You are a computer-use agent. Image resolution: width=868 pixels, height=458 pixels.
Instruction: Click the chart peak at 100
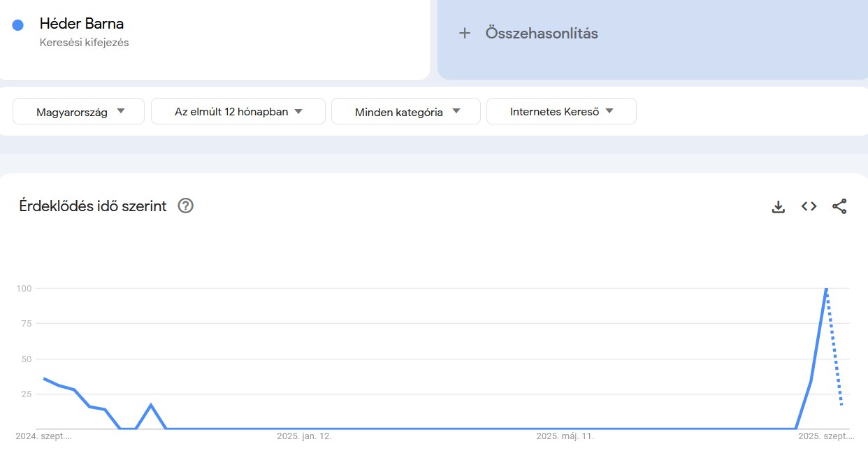tap(826, 288)
